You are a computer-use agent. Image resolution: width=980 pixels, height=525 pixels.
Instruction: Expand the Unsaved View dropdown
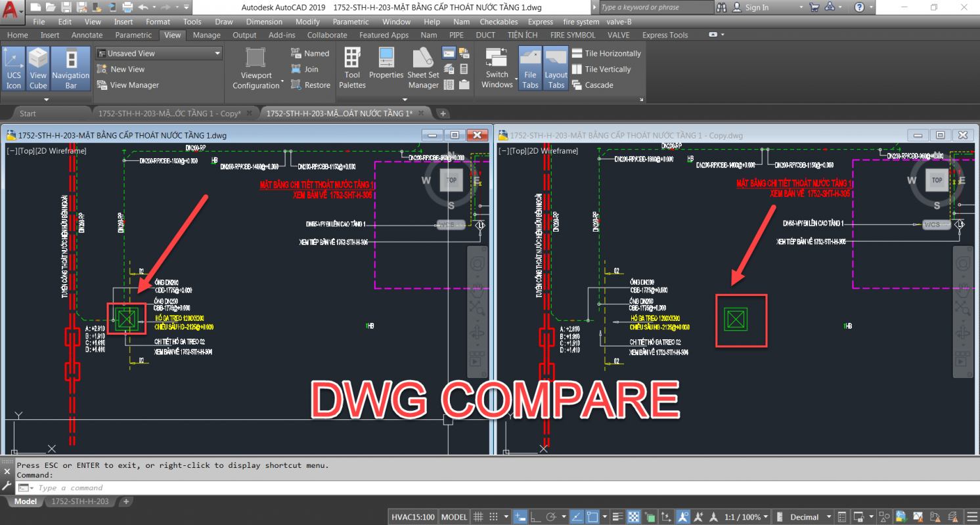[217, 54]
